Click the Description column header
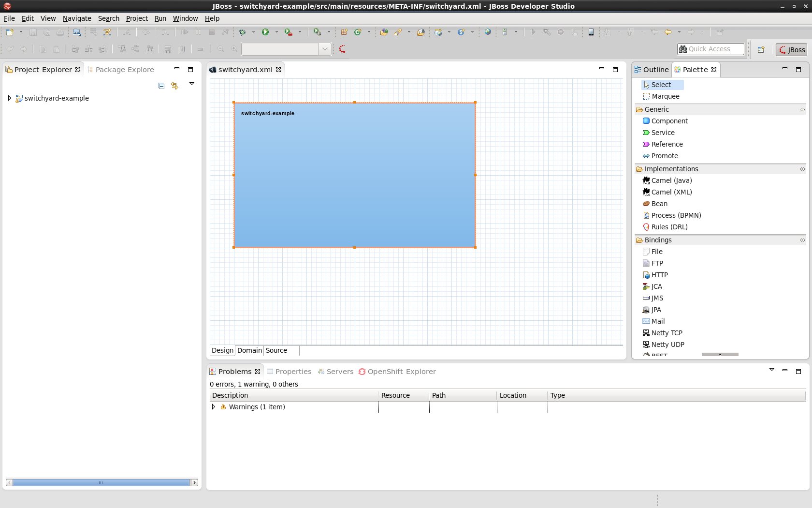812x508 pixels. click(x=294, y=395)
